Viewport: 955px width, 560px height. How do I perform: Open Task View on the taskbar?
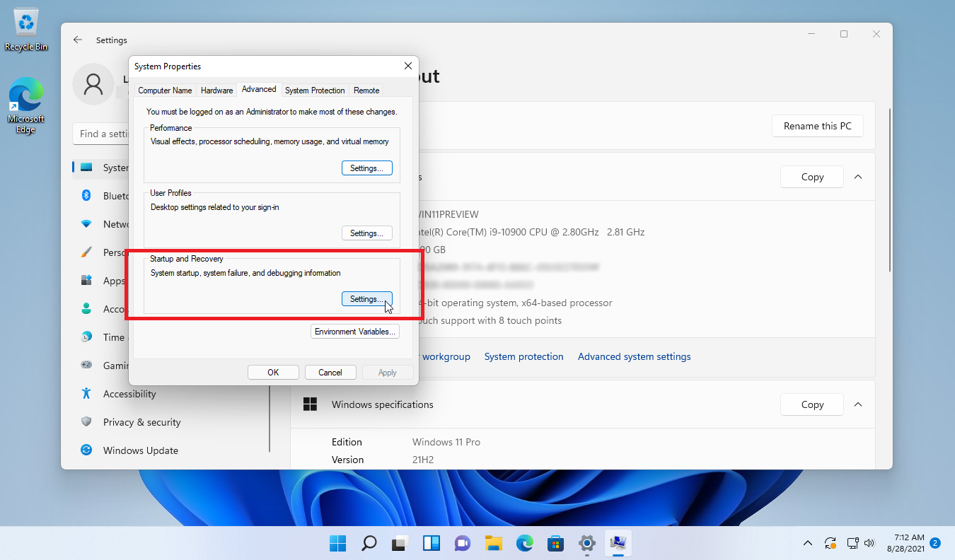click(x=400, y=543)
